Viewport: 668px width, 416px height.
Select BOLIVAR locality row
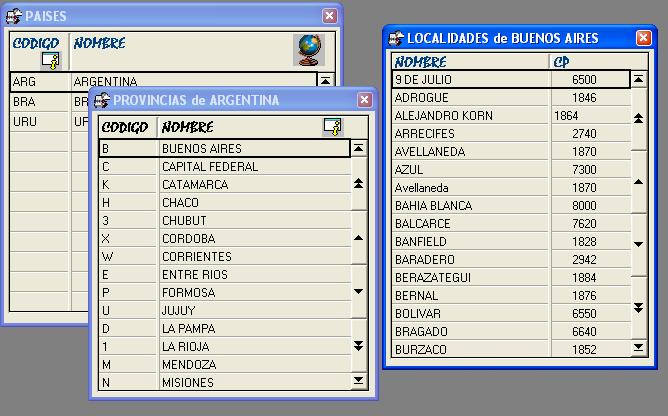point(511,314)
